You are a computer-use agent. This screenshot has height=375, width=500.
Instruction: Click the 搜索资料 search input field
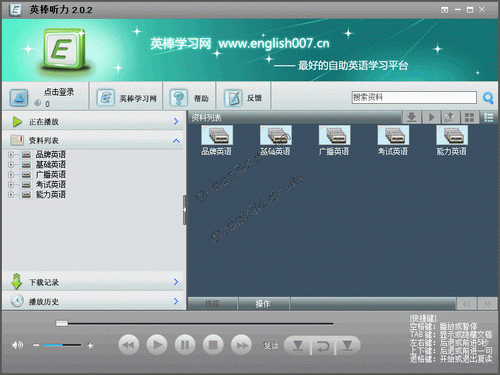pyautogui.click(x=414, y=97)
